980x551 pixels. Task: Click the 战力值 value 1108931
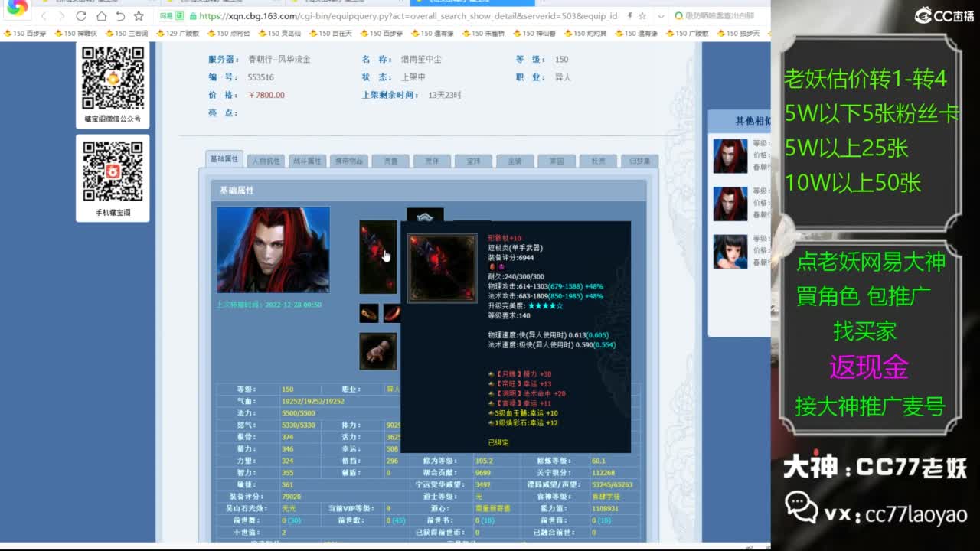(x=605, y=509)
